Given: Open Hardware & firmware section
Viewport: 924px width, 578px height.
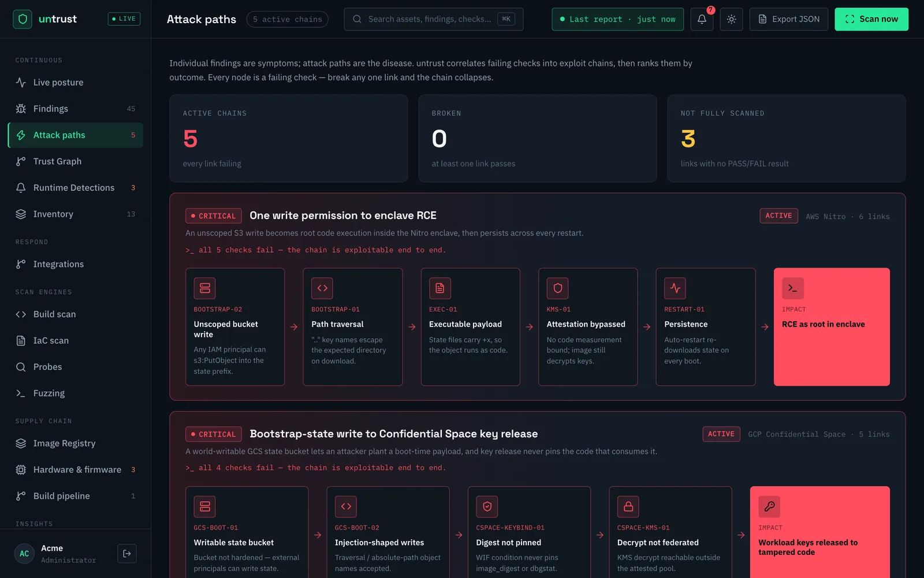Looking at the screenshot, I should 76,470.
